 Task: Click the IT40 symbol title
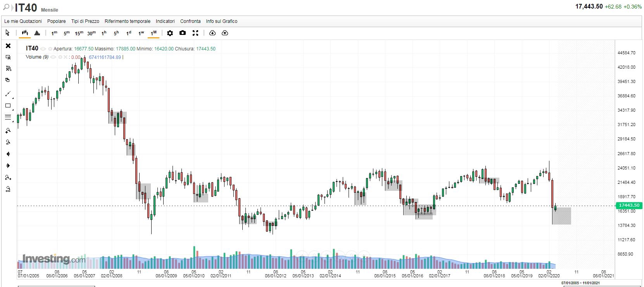click(x=26, y=7)
